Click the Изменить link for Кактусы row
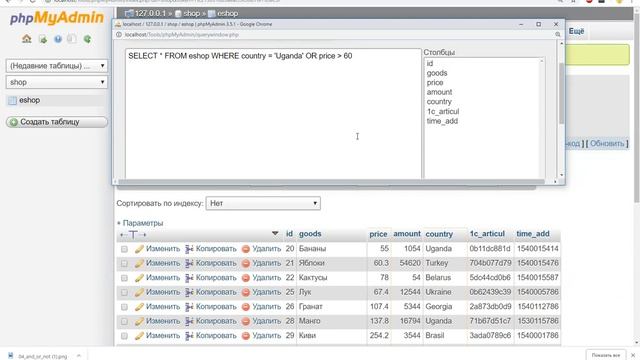This screenshot has height=360, width=640. pos(163,278)
